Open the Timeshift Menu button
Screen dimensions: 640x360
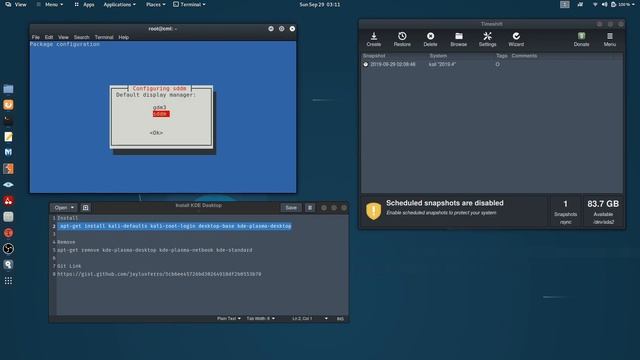(609, 39)
